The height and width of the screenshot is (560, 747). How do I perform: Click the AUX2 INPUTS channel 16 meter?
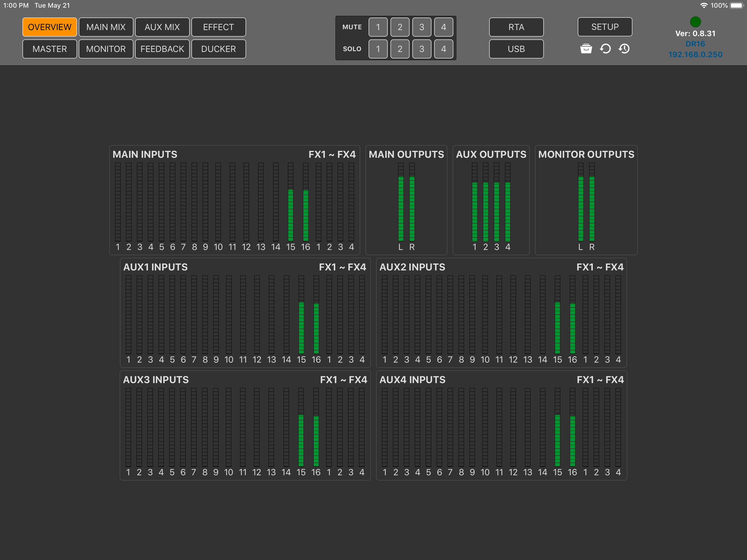572,315
